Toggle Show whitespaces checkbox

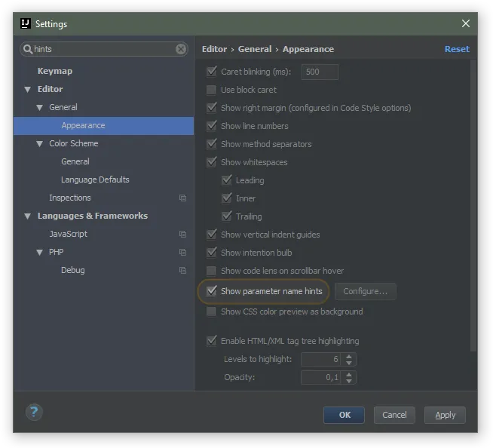tap(212, 162)
